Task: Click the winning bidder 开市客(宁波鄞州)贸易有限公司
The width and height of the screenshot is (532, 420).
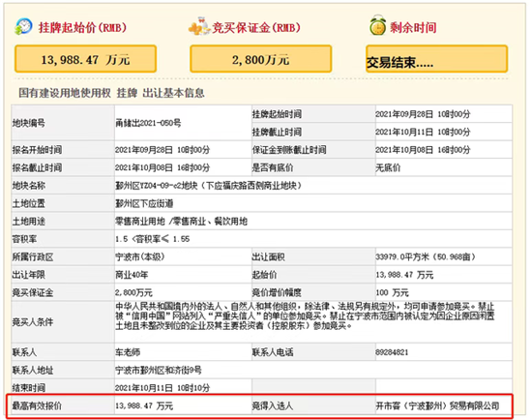Action: [x=437, y=405]
